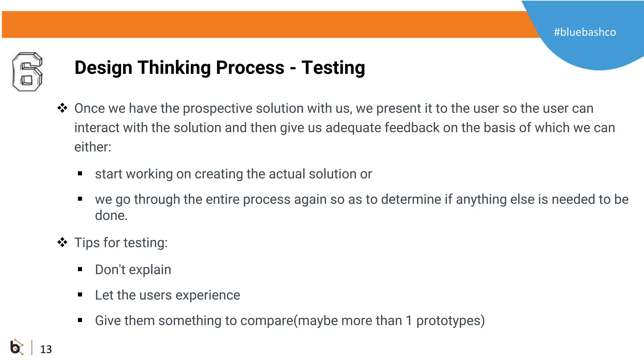This screenshot has width=644, height=362.
Task: Click the square bullet beside 'Don't explain'
Action: click(80, 269)
